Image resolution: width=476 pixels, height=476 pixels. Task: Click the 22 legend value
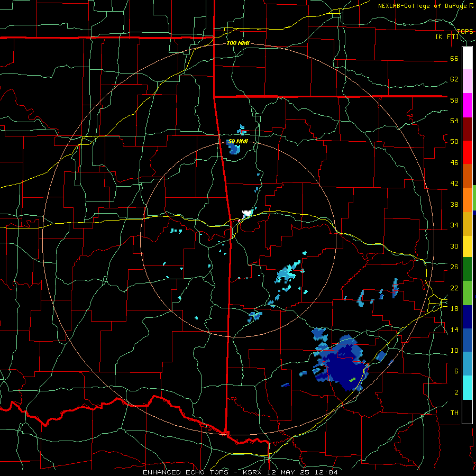click(454, 288)
